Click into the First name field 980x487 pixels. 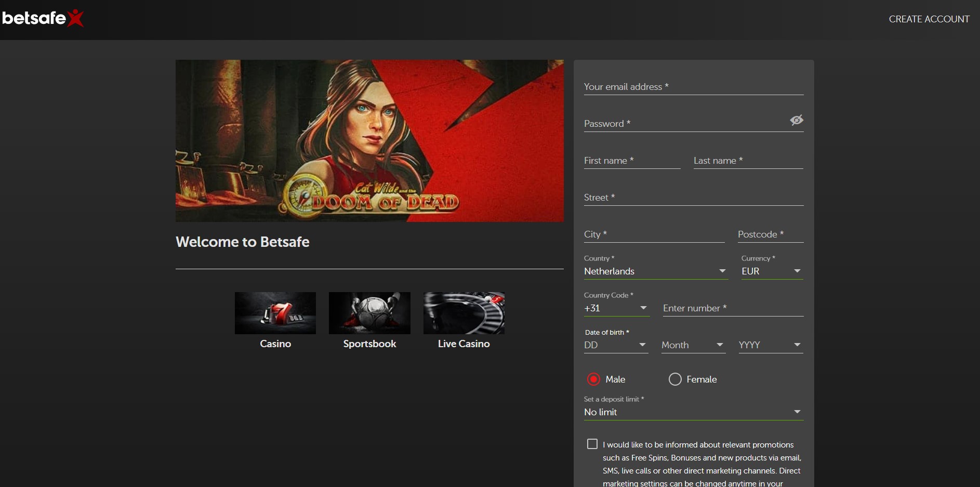632,161
